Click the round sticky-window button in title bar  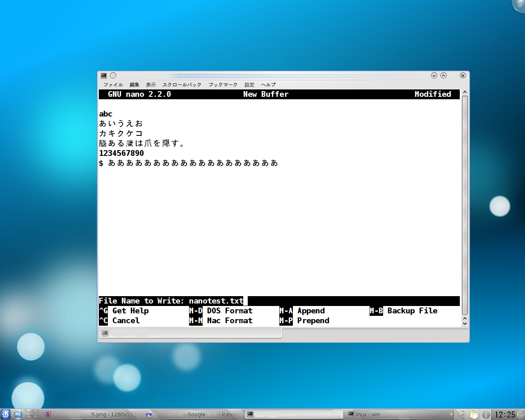(x=113, y=75)
